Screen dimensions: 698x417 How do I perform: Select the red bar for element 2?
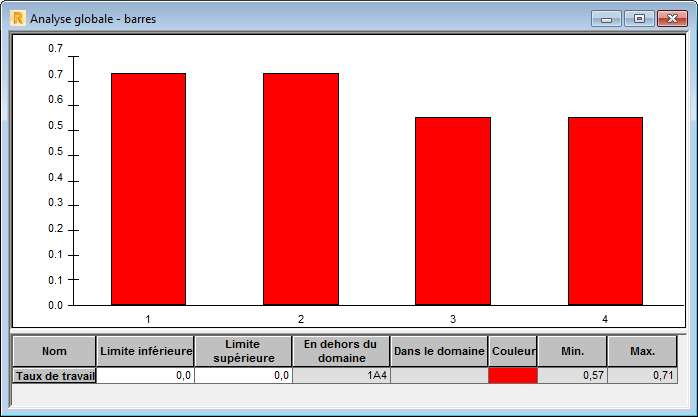pyautogui.click(x=301, y=189)
